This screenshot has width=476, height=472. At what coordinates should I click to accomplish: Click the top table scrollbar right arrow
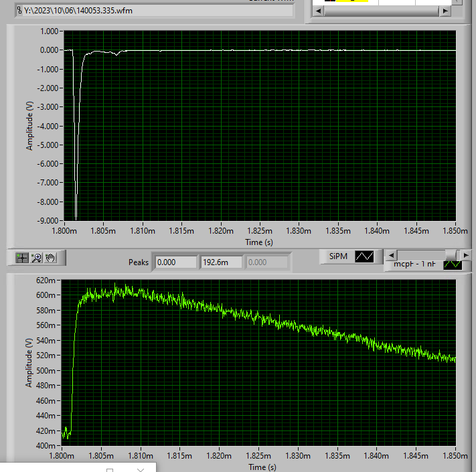point(445,11)
